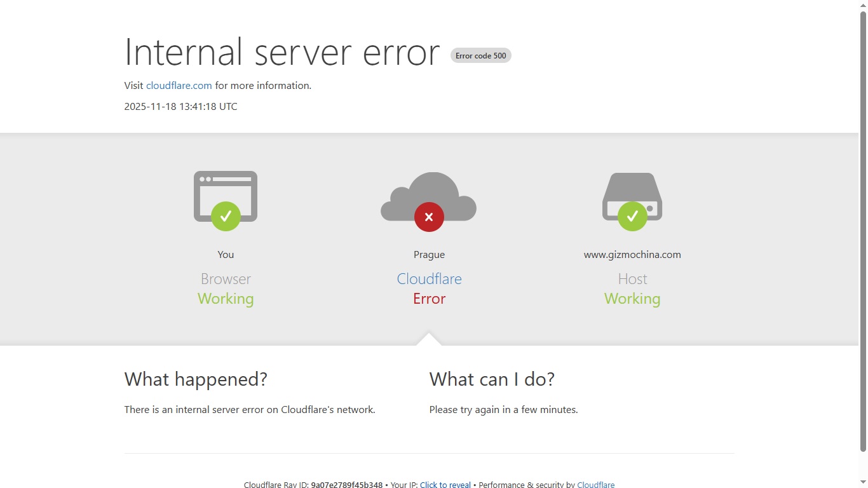Click the vertical scrollbar on the right edge
This screenshot has width=868, height=488.
863,229
